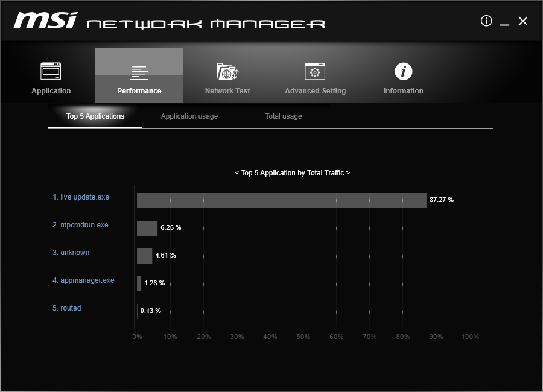Open the mpcmdrun.exe entry
Screen dimensions: 543x392
pos(80,225)
